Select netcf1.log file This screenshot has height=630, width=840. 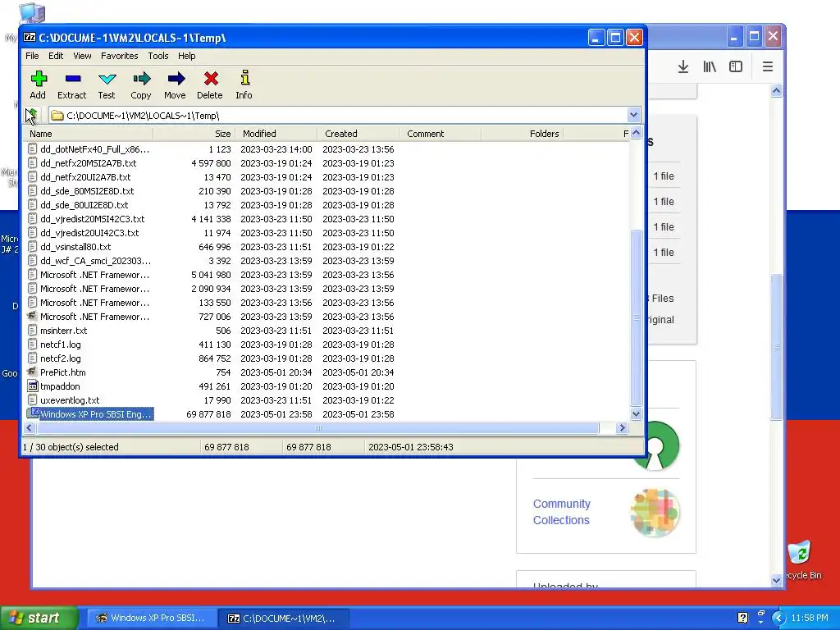pyautogui.click(x=61, y=344)
